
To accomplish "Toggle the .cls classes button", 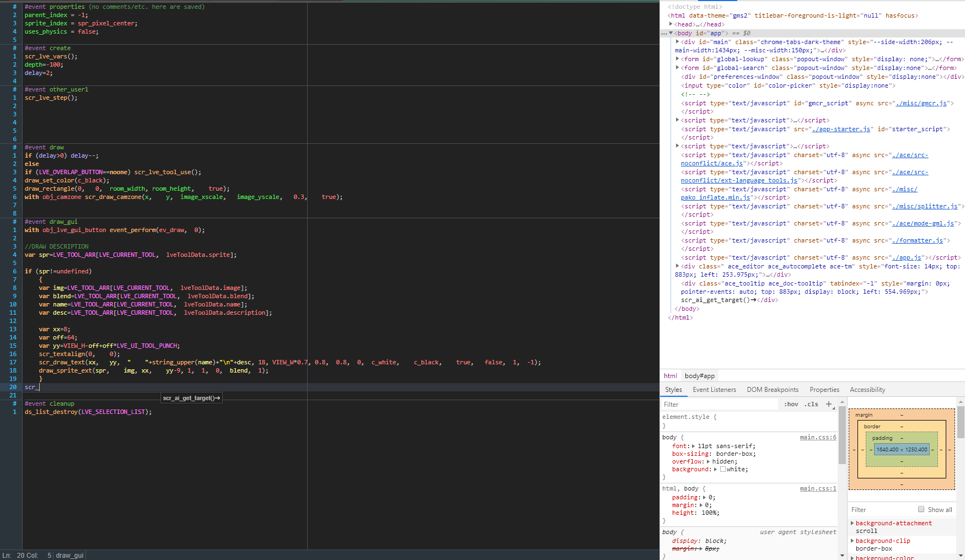I will [x=811, y=404].
